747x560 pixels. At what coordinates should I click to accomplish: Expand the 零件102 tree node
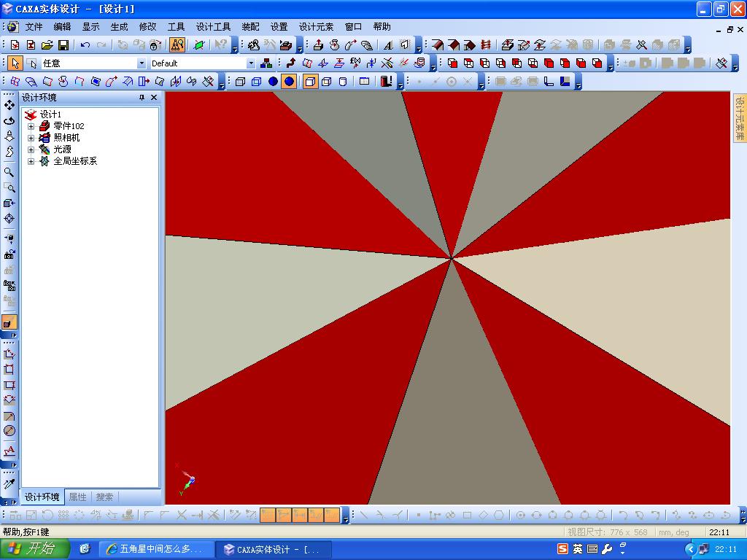click(x=31, y=126)
